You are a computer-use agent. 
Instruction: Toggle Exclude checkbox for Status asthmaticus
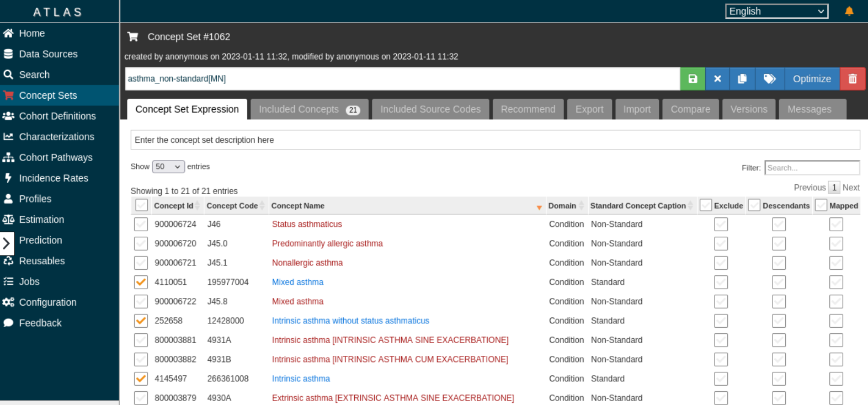(721, 224)
